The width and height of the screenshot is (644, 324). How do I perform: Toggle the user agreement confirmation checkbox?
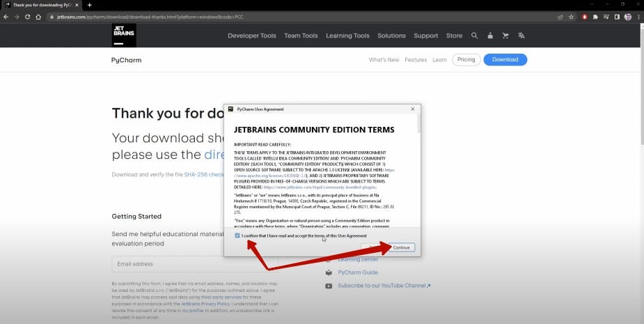point(237,236)
